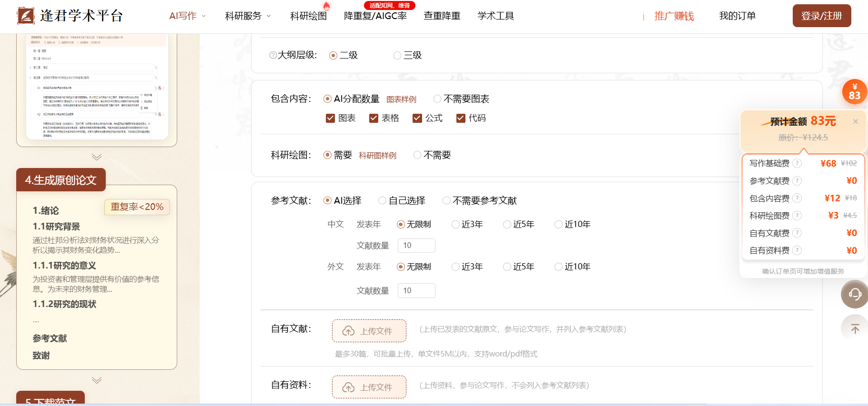Select 近10年 for 中文 发表年
This screenshot has width=868, height=406.
pyautogui.click(x=573, y=224)
